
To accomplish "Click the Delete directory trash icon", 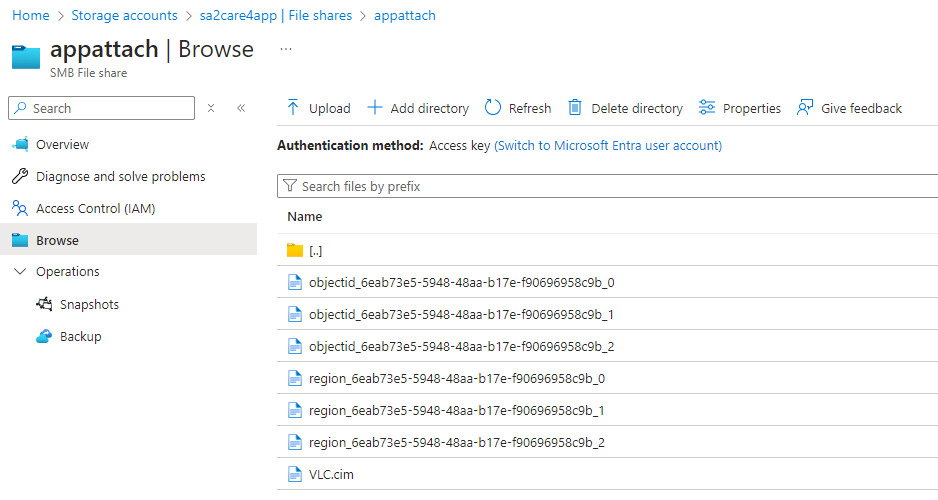I will point(575,108).
